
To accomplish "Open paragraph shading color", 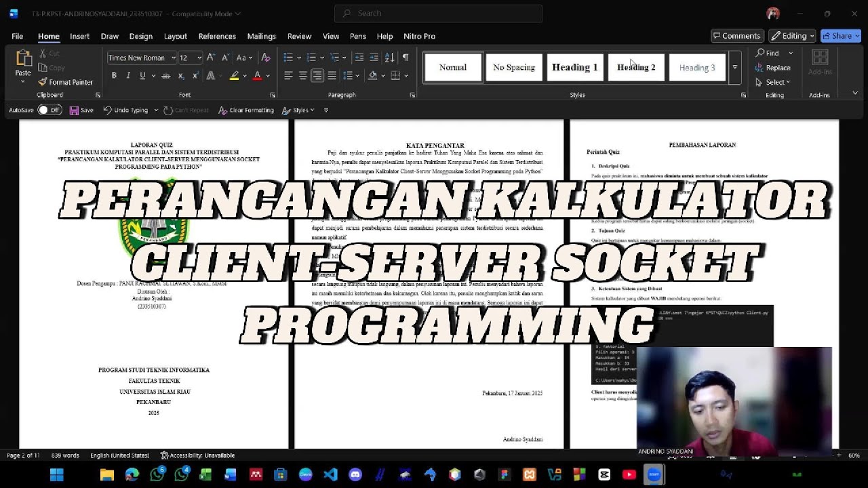I will [x=372, y=76].
